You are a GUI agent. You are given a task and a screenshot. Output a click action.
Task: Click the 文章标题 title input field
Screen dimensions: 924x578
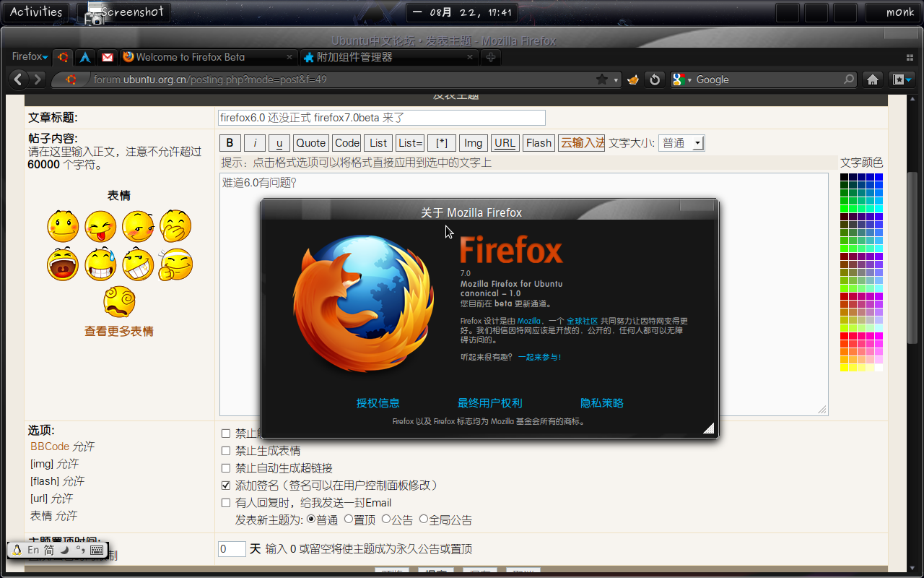(x=382, y=118)
